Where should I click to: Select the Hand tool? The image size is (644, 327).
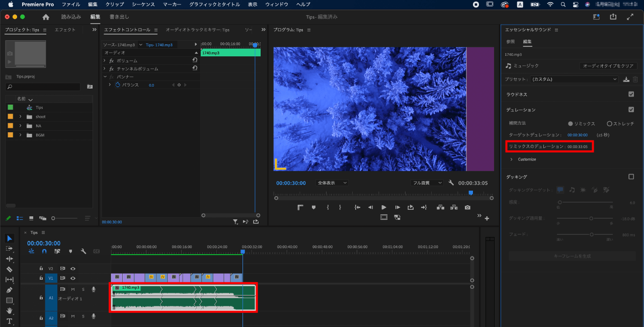[10, 311]
